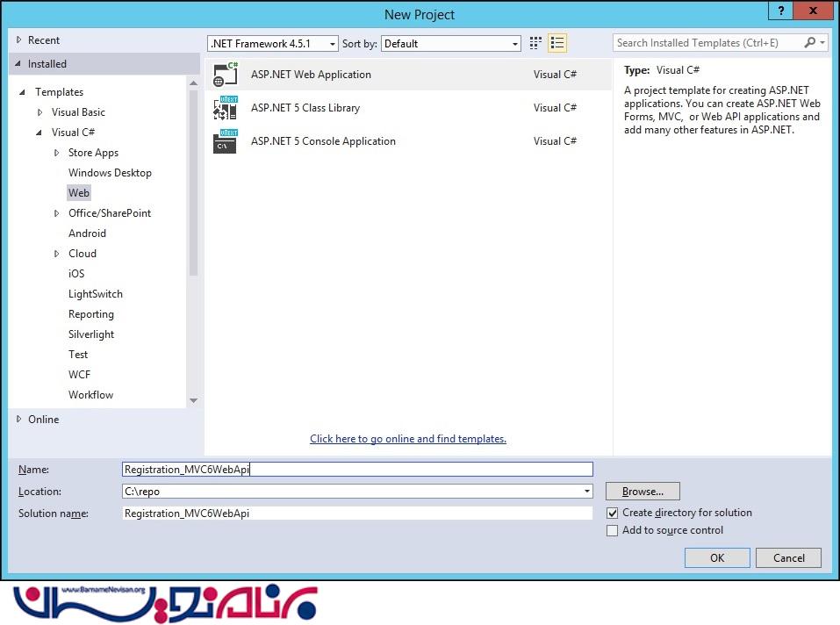
Task: Switch to medium icons list view
Action: click(x=557, y=43)
